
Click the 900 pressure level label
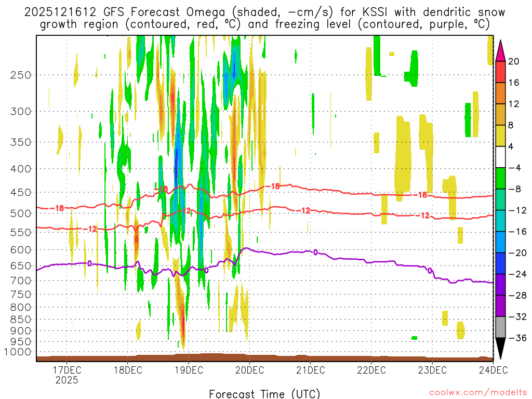coord(21,330)
